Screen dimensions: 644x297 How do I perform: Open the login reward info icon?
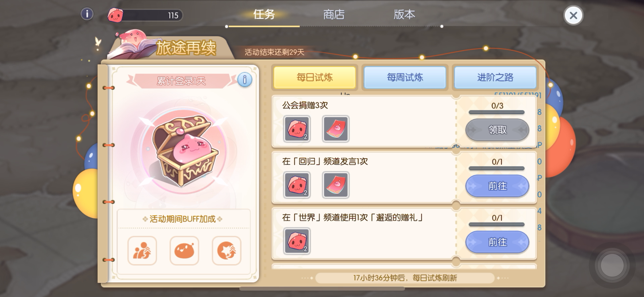tap(245, 80)
